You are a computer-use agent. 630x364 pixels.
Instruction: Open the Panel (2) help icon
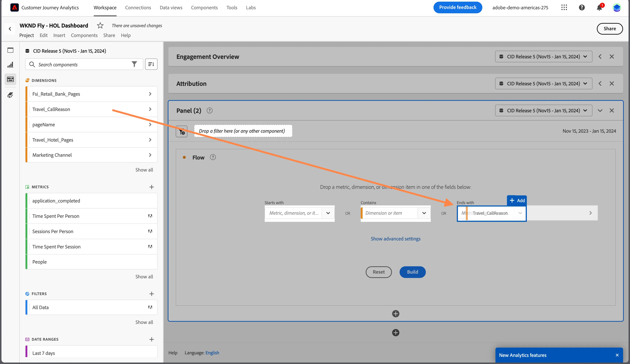point(210,110)
